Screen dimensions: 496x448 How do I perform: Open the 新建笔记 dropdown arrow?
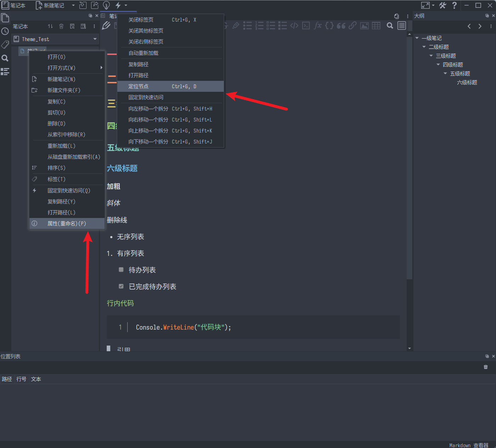tap(73, 5)
